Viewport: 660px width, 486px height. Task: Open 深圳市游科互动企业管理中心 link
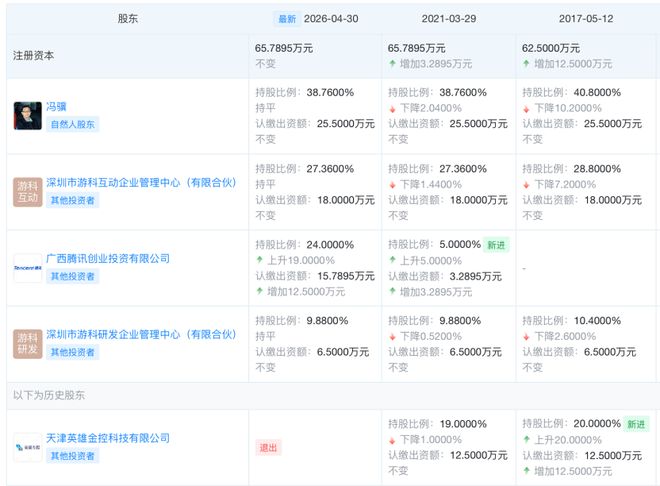click(x=141, y=183)
